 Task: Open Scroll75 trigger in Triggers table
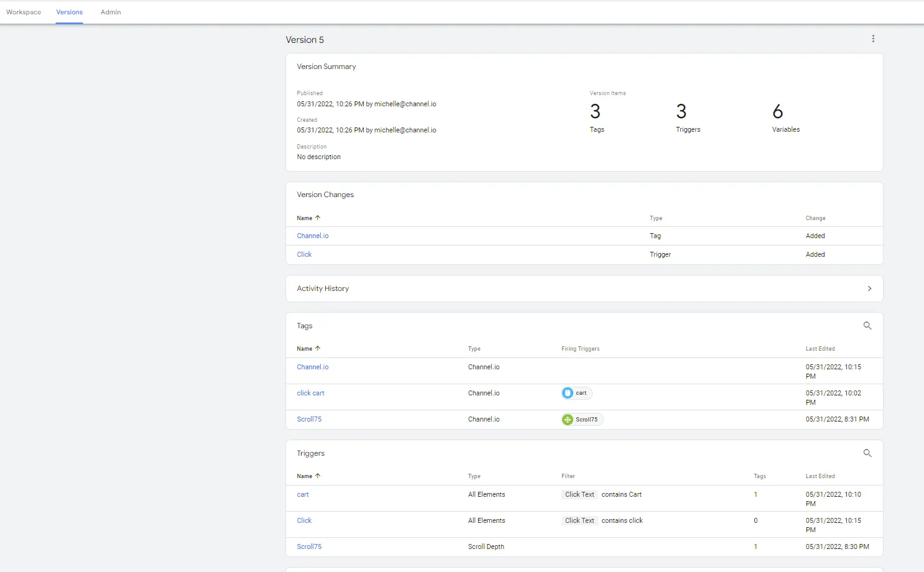(x=309, y=547)
